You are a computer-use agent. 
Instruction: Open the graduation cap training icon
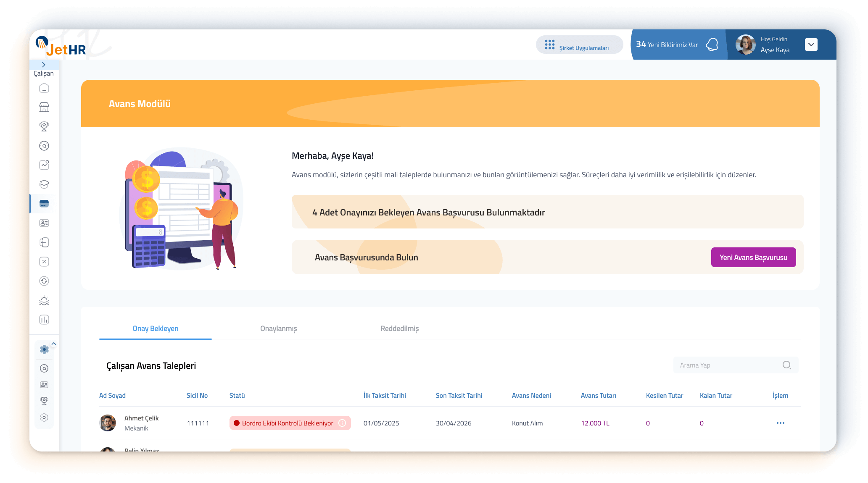point(44,184)
